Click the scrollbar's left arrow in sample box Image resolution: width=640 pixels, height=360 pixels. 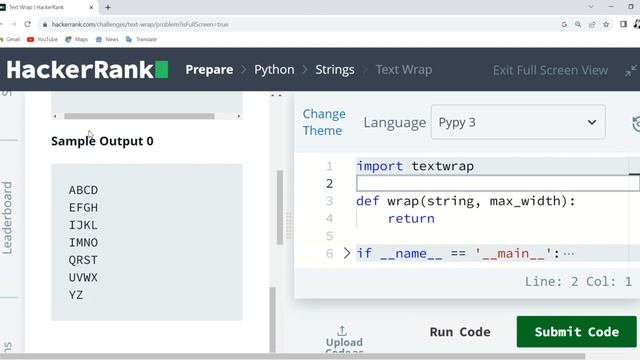[55, 116]
